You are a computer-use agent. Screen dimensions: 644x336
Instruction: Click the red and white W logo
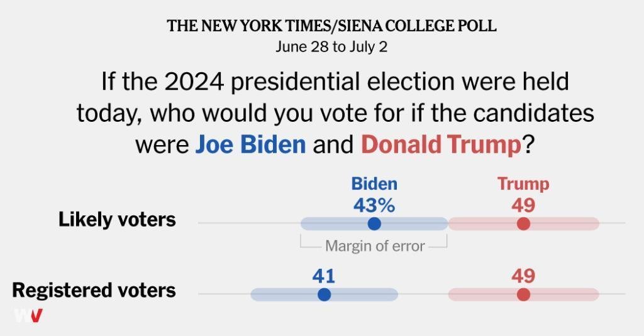[28, 315]
